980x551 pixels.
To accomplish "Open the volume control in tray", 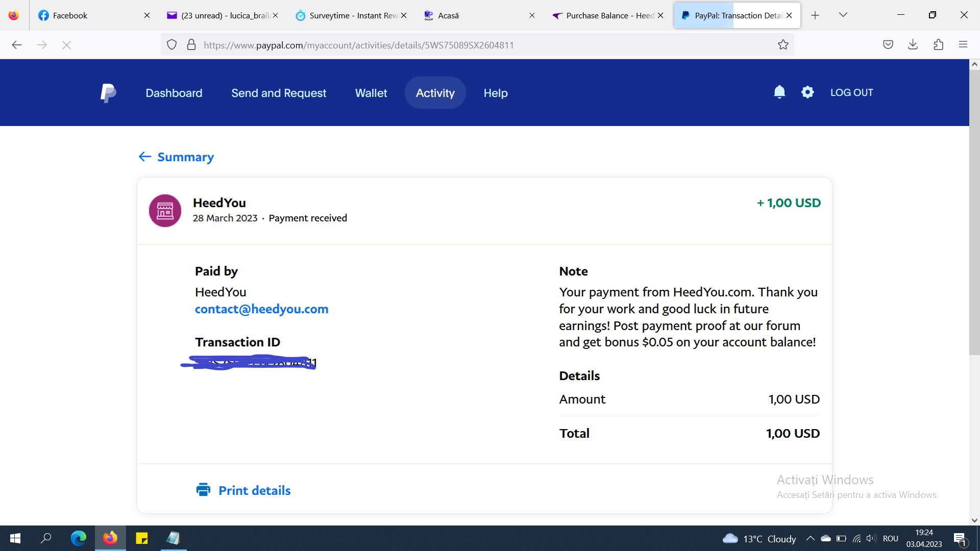I will [x=871, y=539].
